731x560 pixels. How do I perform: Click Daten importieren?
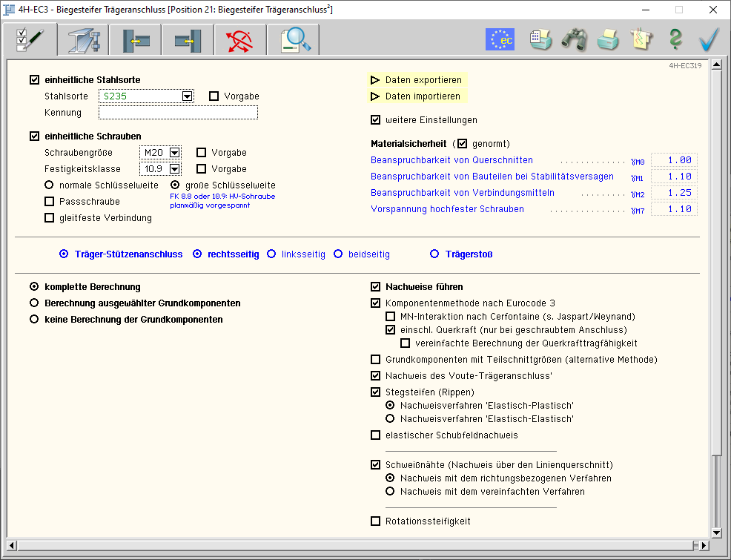click(x=423, y=96)
